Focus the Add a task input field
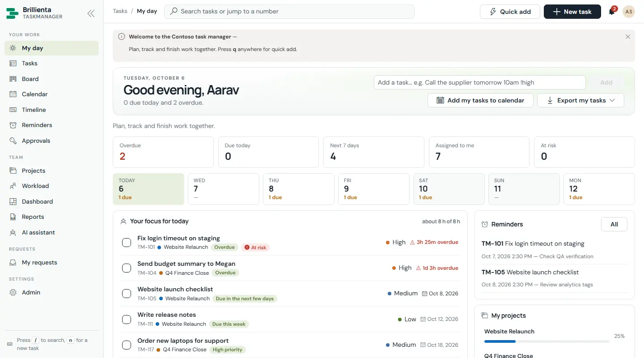This screenshot has width=644, height=358. click(479, 82)
